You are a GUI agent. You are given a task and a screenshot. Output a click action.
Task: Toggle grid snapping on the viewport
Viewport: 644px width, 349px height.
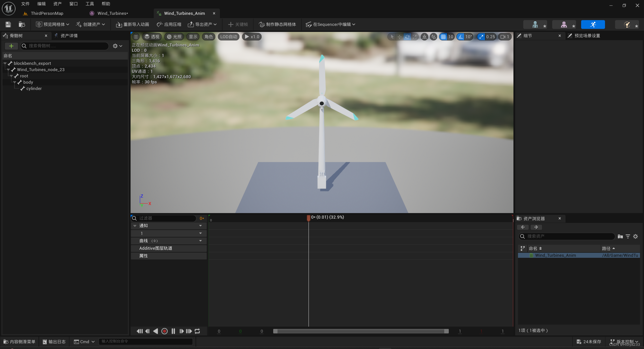click(x=443, y=37)
